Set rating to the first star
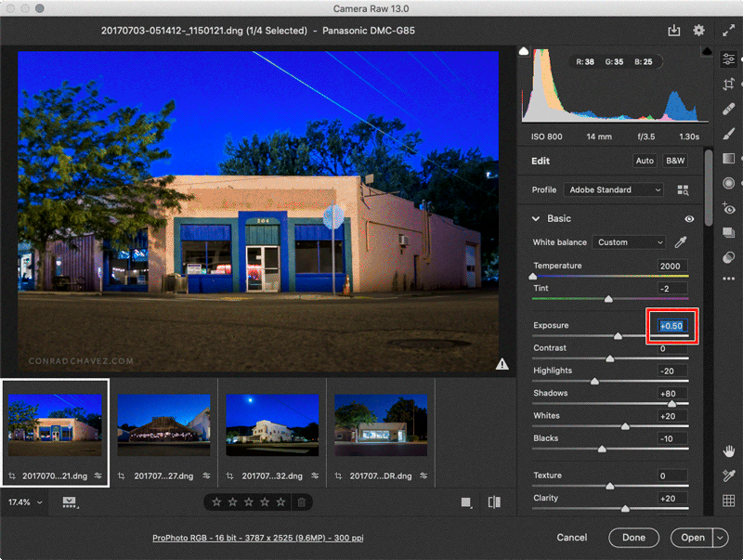 (x=216, y=501)
